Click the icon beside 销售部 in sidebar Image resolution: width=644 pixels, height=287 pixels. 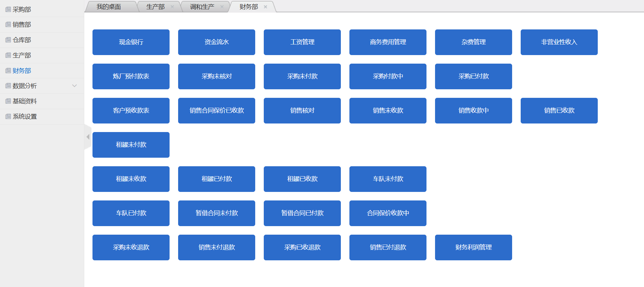click(x=8, y=25)
